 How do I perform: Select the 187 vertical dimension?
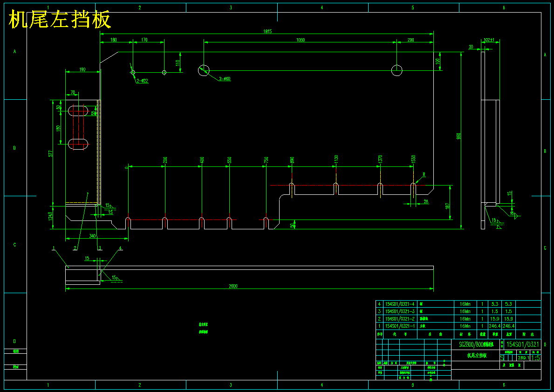tap(447, 206)
